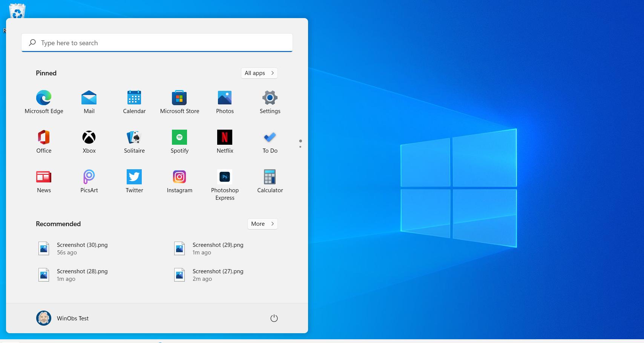Open the Xbox app
The image size is (644, 343).
(x=89, y=142)
